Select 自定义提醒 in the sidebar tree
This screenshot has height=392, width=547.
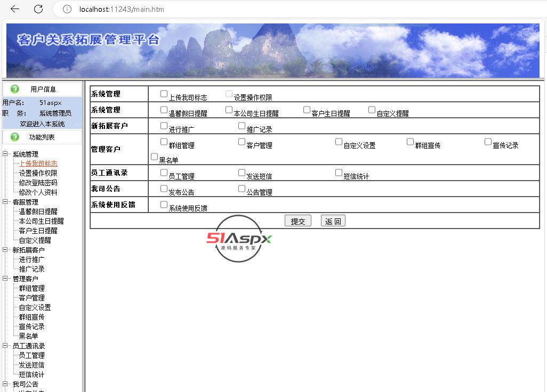pyautogui.click(x=35, y=240)
